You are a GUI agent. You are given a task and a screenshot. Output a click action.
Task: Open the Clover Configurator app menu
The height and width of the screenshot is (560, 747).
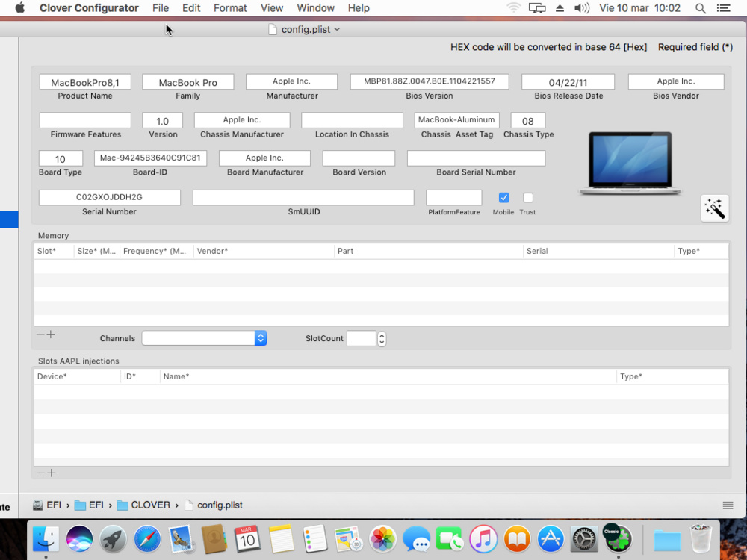(x=89, y=8)
